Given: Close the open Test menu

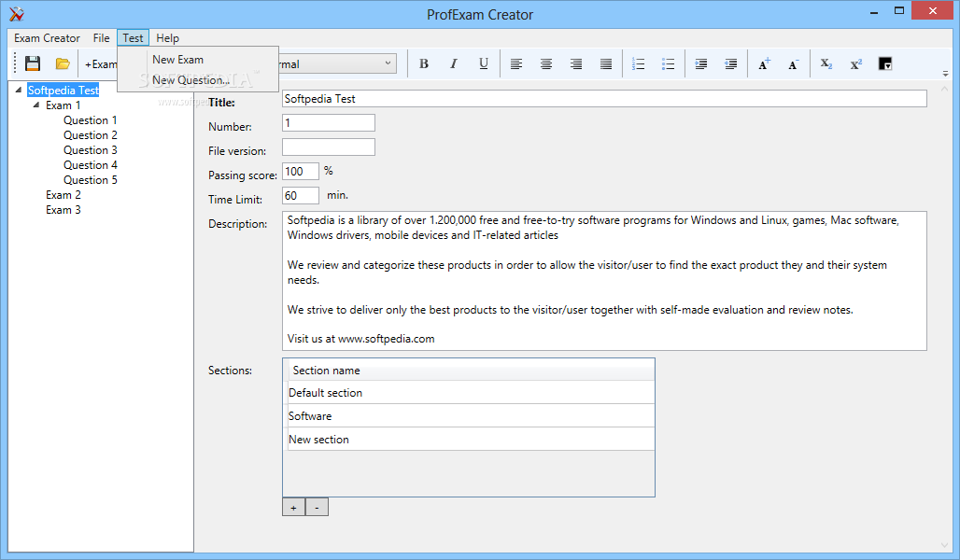Looking at the screenshot, I should click(x=133, y=38).
